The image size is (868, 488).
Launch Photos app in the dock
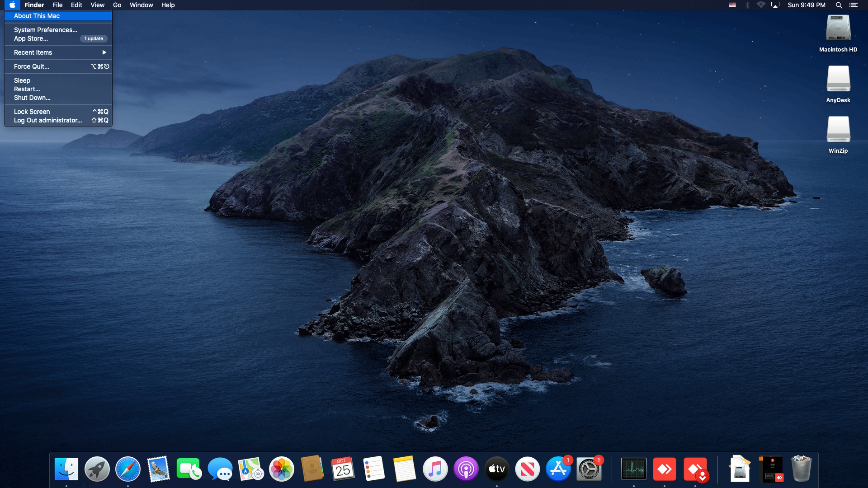pos(281,469)
